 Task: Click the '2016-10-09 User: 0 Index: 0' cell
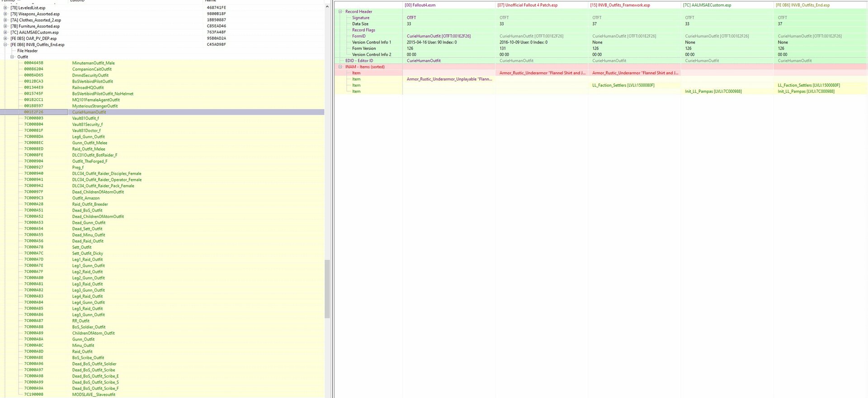pyautogui.click(x=524, y=42)
